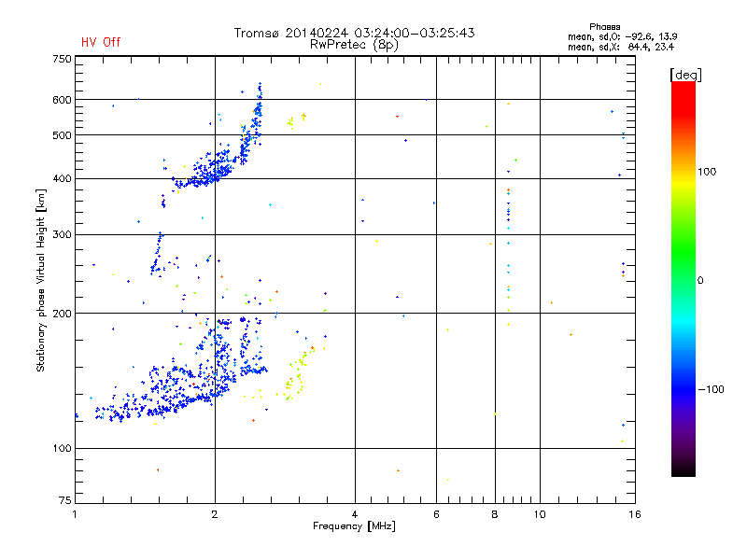747x560 pixels.
Task: Select the 'mean, sd,X: 84.4, 23.4' line
Action: pyautogui.click(x=621, y=47)
